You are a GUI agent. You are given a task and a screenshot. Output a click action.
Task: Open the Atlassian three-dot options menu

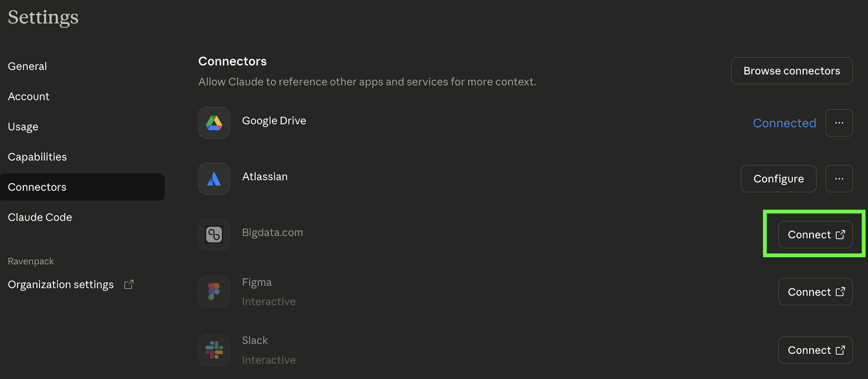839,179
